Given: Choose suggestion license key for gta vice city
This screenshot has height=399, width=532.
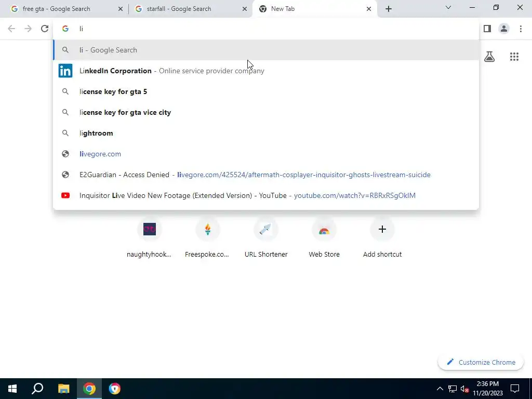Looking at the screenshot, I should [x=266, y=112].
